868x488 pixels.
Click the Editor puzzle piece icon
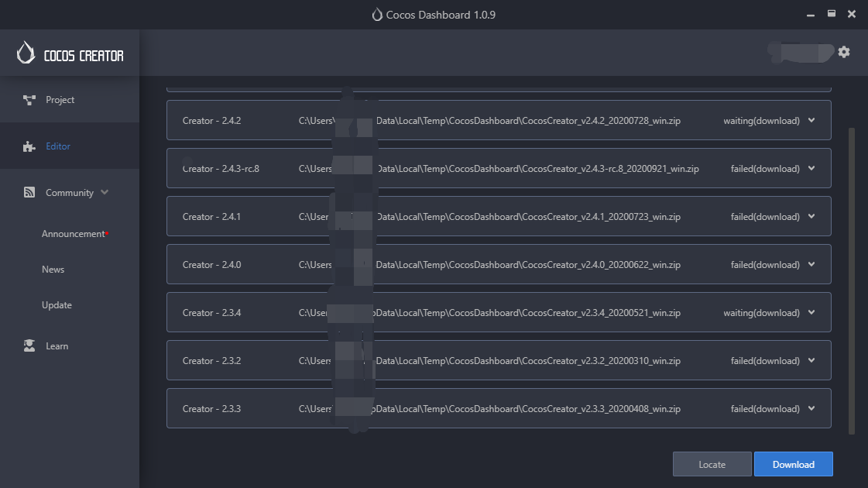[x=29, y=146]
